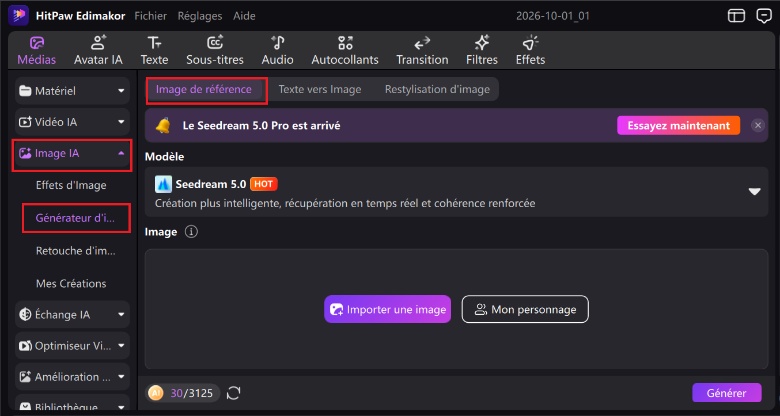Select the Texte tool
Image resolution: width=780 pixels, height=416 pixels.
pyautogui.click(x=154, y=51)
